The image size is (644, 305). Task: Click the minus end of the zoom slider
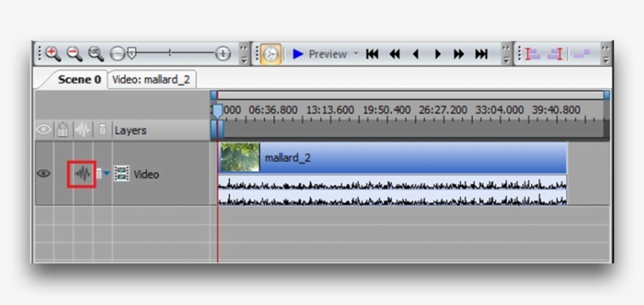point(118,54)
